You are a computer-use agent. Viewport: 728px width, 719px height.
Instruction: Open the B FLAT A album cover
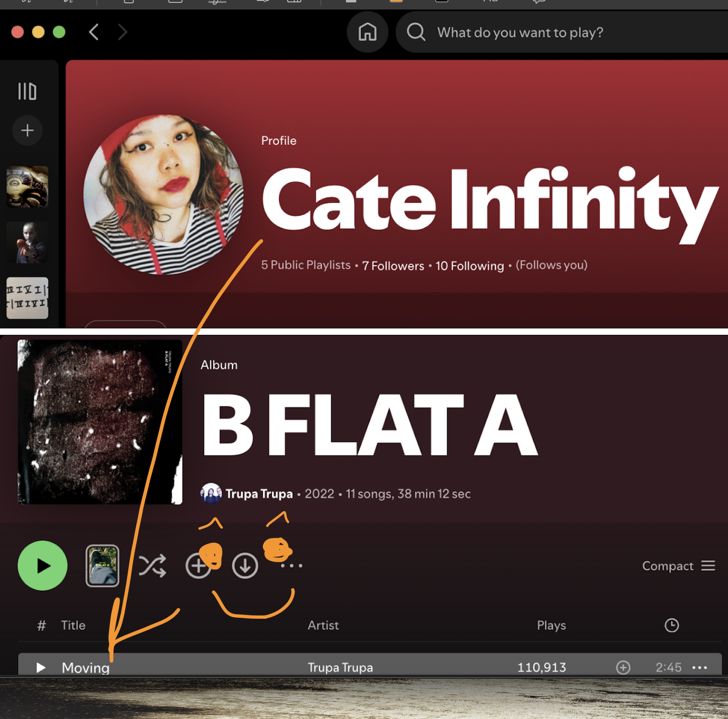click(100, 422)
